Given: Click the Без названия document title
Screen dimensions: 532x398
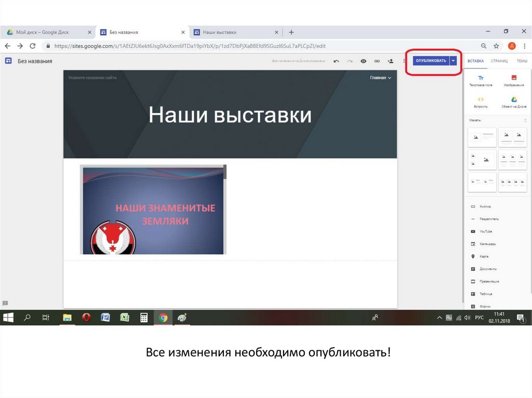Looking at the screenshot, I should 35,61.
